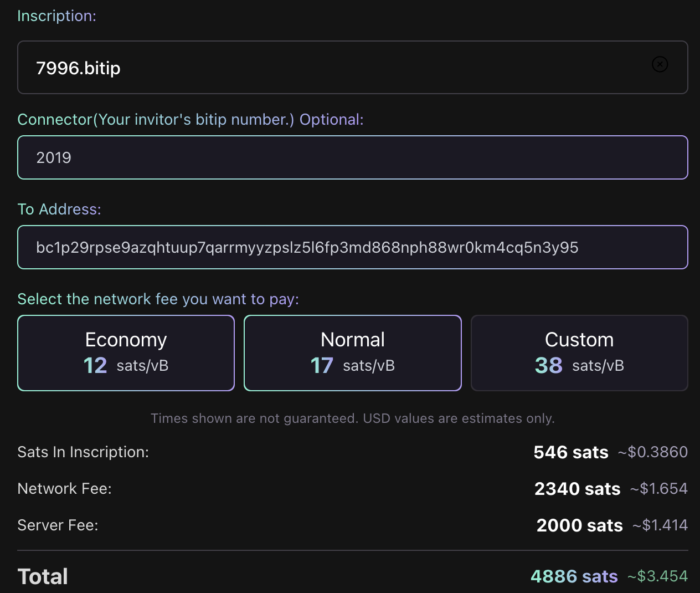Click the To Address input field

(352, 247)
